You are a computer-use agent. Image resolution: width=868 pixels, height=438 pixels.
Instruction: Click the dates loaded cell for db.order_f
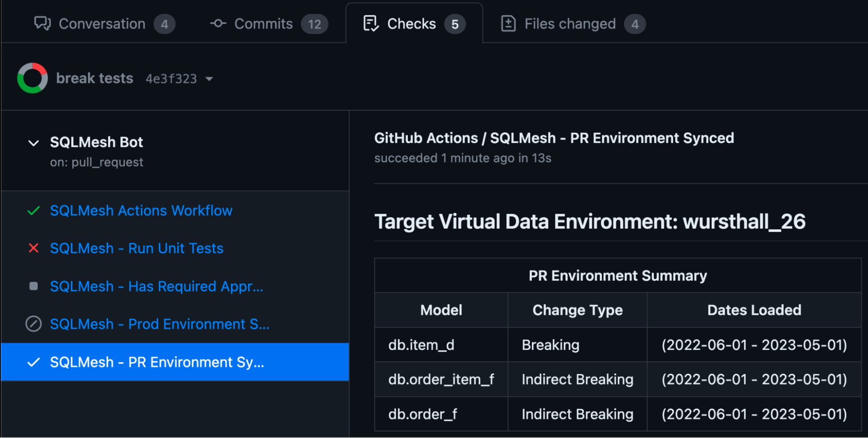tap(754, 414)
